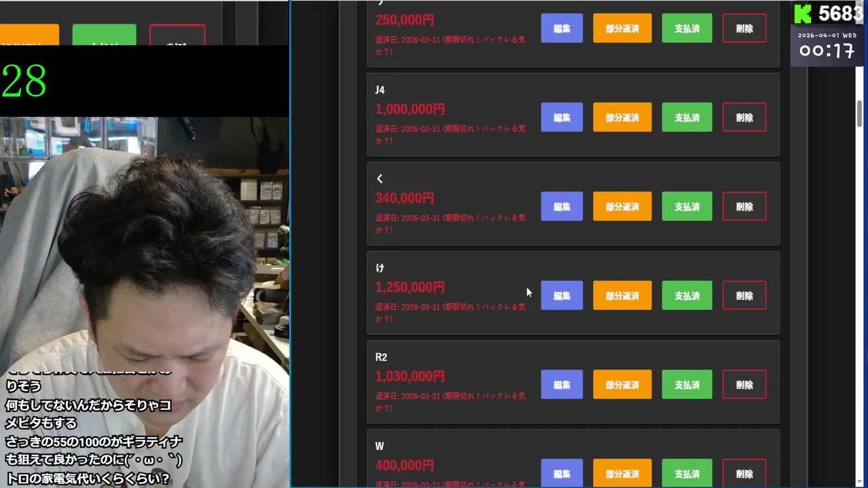Mark the け entry as paid
Screen dimensions: 868x488
687,296
